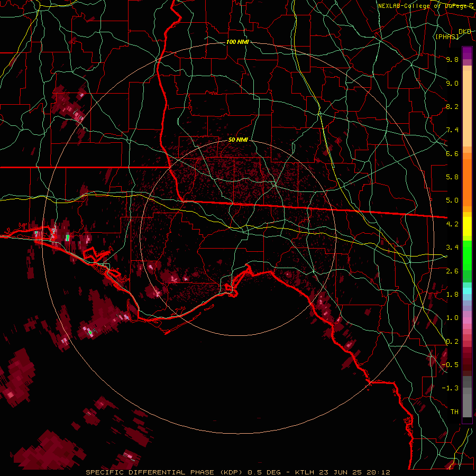Click the "4.2" scale value
Viewport: 476px width, 476px height.
tap(452, 224)
